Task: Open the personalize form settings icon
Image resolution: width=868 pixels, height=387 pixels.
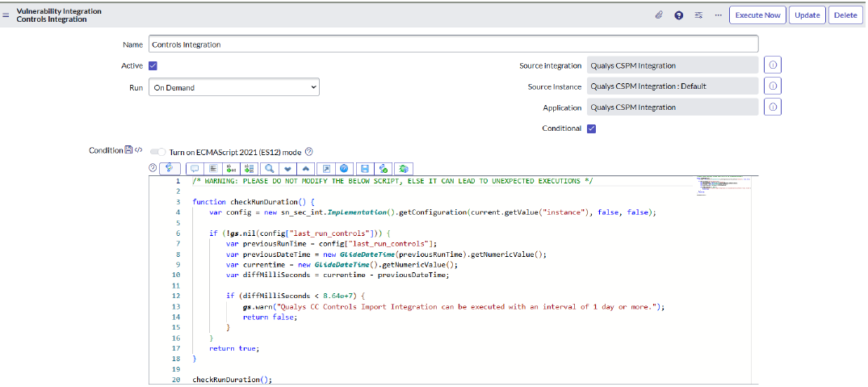Action: pos(698,15)
